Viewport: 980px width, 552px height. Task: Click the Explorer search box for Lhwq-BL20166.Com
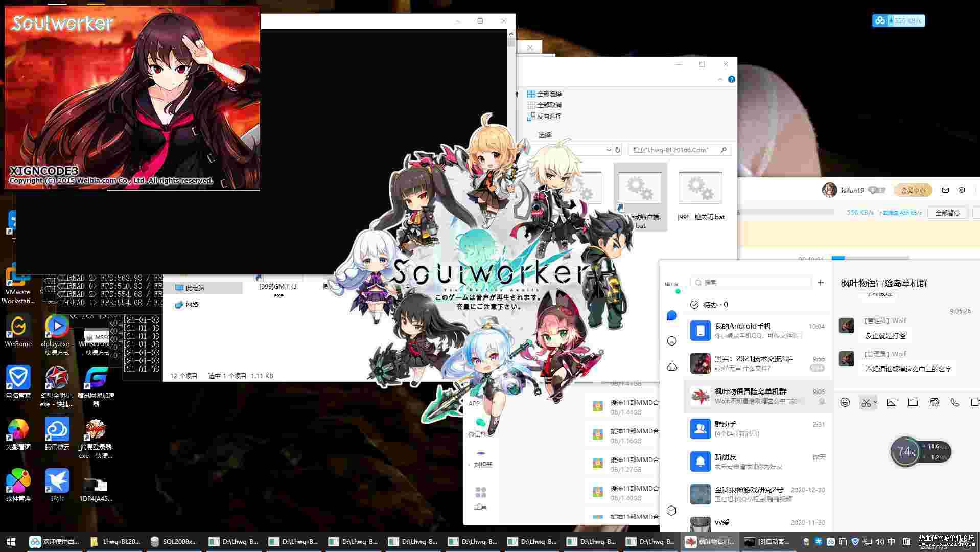680,150
